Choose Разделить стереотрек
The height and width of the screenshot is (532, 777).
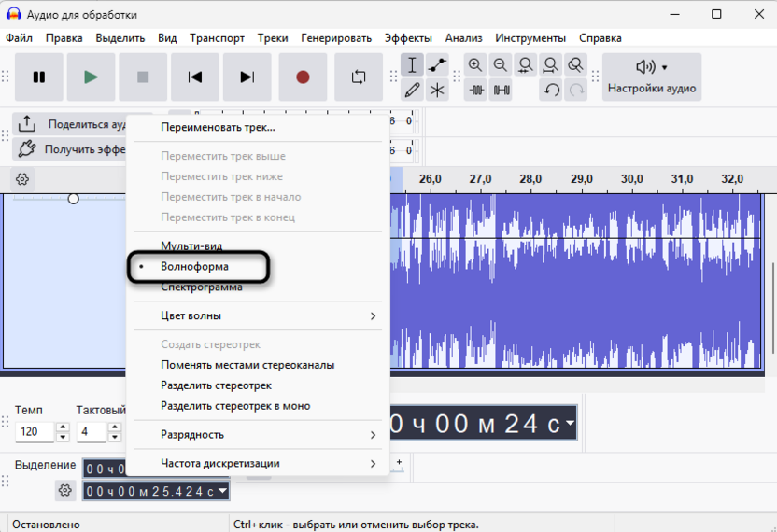(x=258, y=385)
